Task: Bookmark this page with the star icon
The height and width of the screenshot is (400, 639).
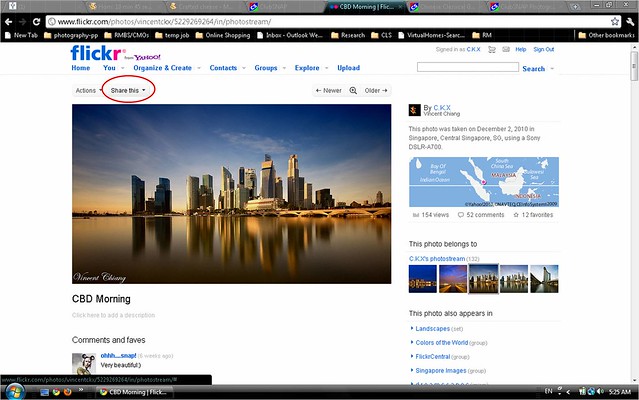Action: click(x=615, y=22)
